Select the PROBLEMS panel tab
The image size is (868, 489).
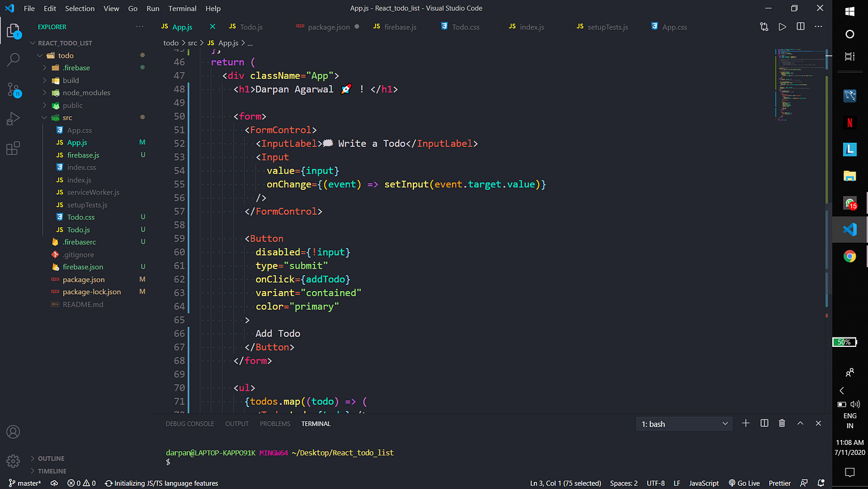(x=275, y=423)
